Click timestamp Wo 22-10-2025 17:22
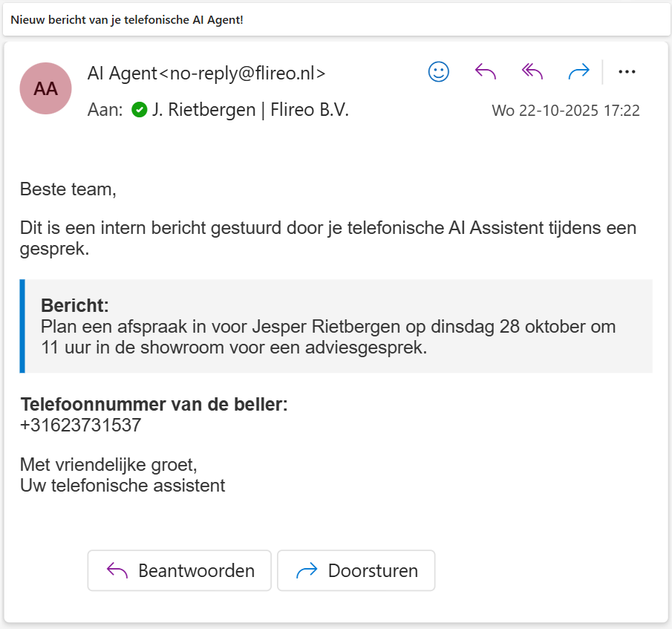The width and height of the screenshot is (672, 629). [x=566, y=110]
